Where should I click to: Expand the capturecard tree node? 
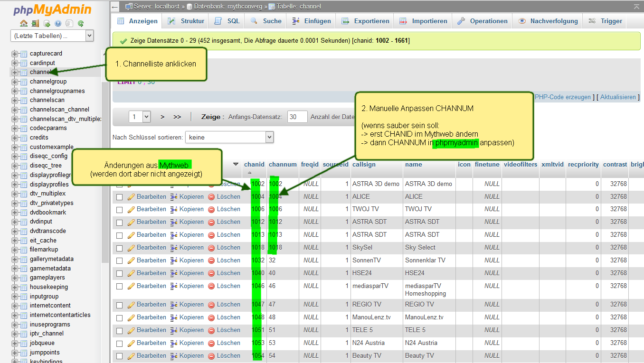pyautogui.click(x=15, y=54)
